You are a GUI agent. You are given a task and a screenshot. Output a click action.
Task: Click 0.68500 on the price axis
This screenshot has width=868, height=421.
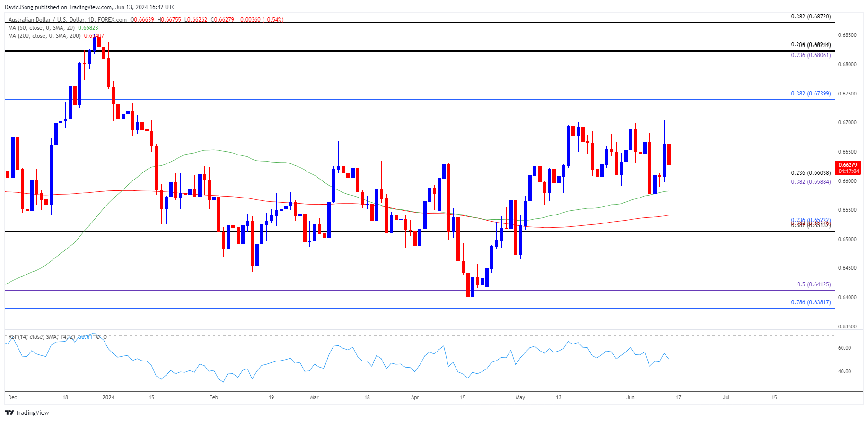tap(847, 35)
